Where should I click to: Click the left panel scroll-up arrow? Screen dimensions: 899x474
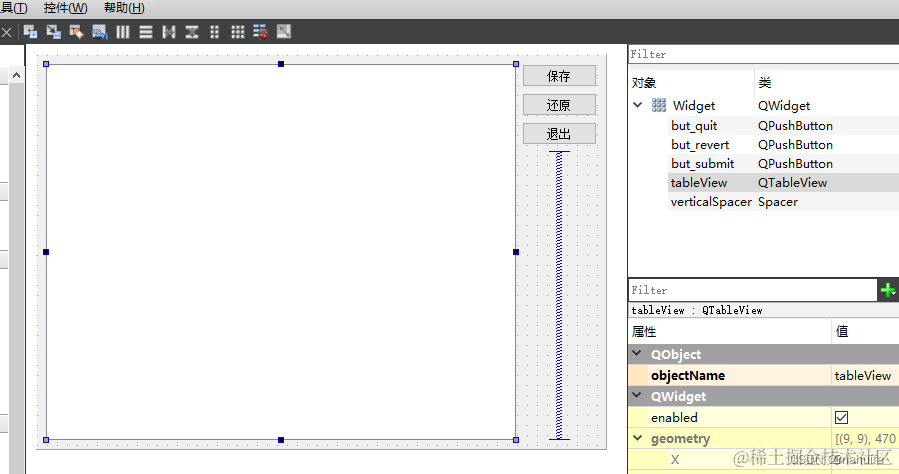[x=16, y=75]
